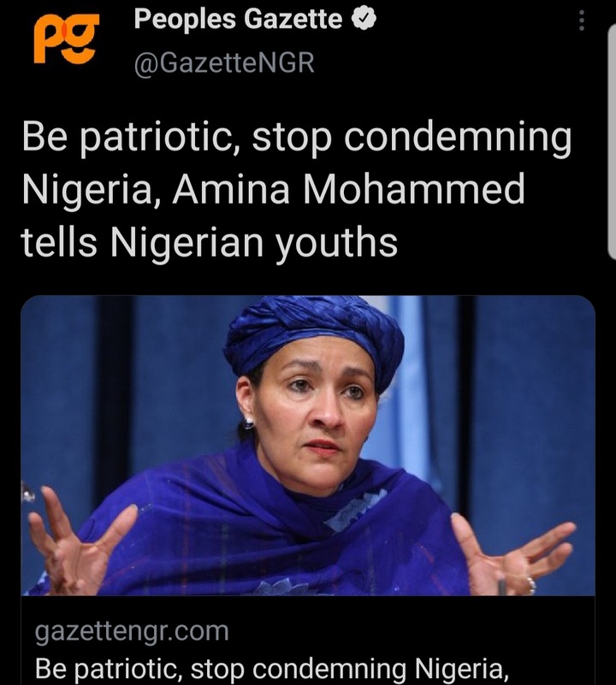
Task: Click the 'Amina Mohammed' name in tweet text
Action: (x=348, y=189)
